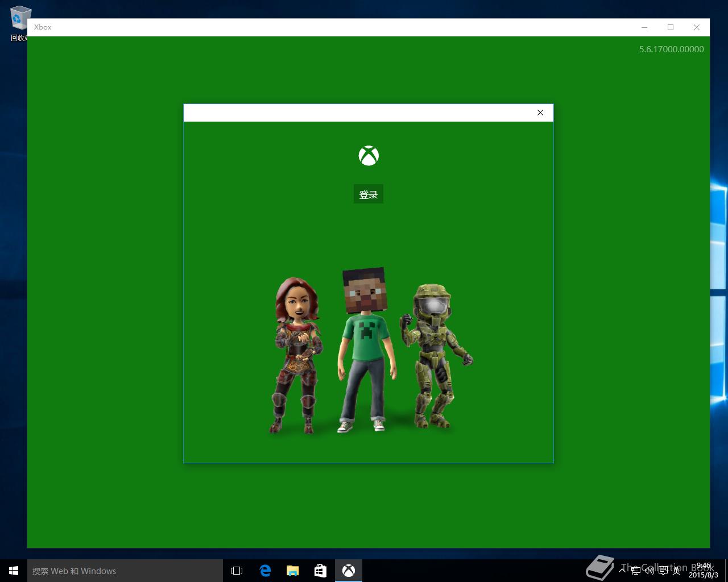Launch Microsoft Edge from the taskbar
Image resolution: width=728 pixels, height=582 pixels.
(265, 571)
